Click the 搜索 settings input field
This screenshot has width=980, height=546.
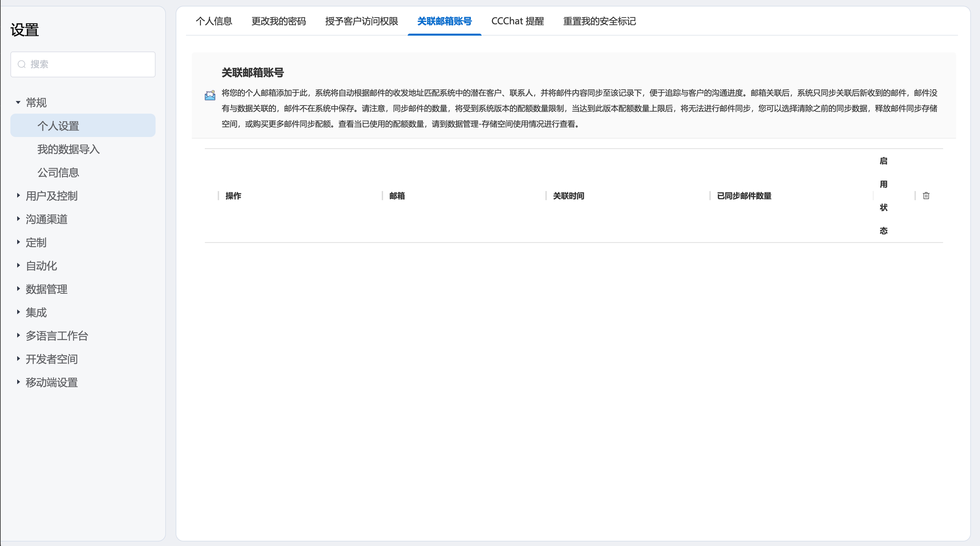91,64
